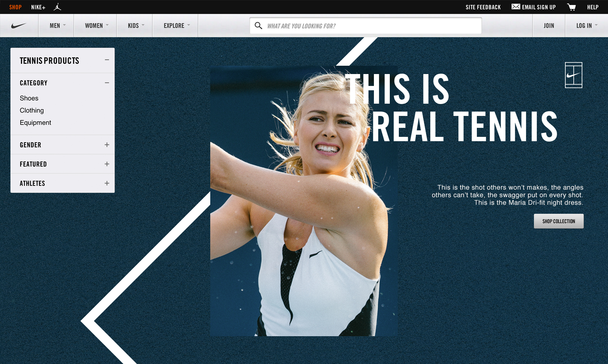Screen dimensions: 608x364
Task: Open the Help link
Action: pyautogui.click(x=593, y=7)
